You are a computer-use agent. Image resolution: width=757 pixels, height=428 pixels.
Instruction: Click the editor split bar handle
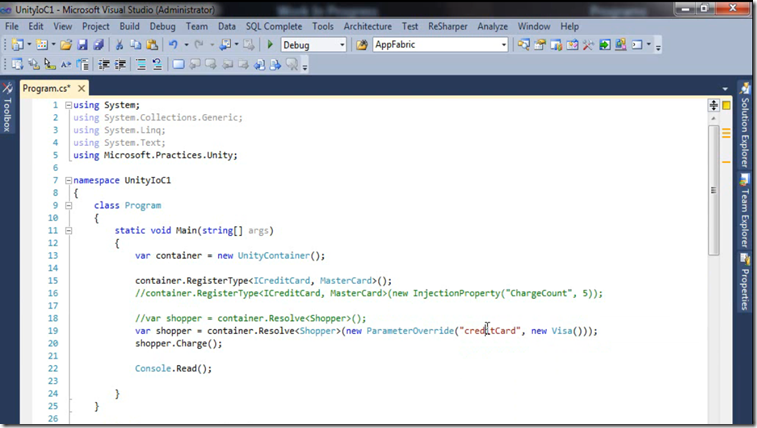tap(714, 105)
